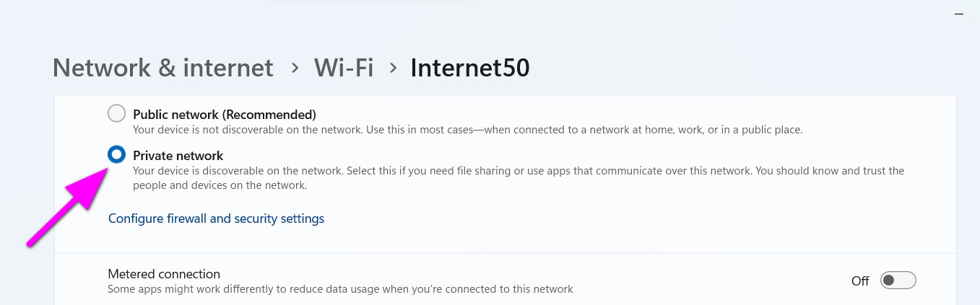This screenshot has width=980, height=305.
Task: Click the Off label beside metered toggle
Action: pyautogui.click(x=860, y=281)
